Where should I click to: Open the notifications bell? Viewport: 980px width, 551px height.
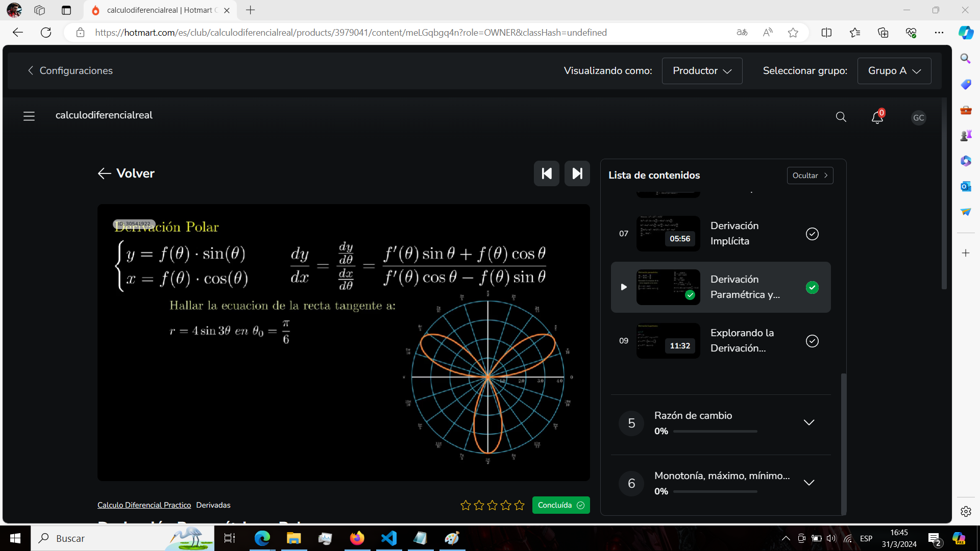(x=877, y=117)
